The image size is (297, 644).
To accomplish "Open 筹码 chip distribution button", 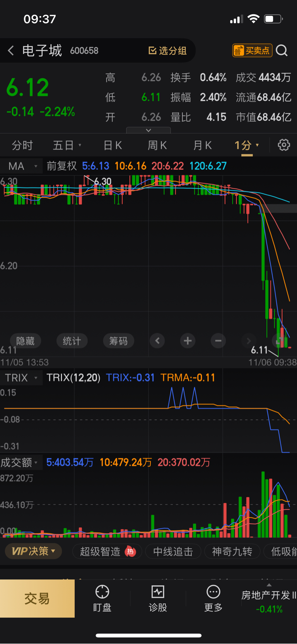I will (x=118, y=341).
